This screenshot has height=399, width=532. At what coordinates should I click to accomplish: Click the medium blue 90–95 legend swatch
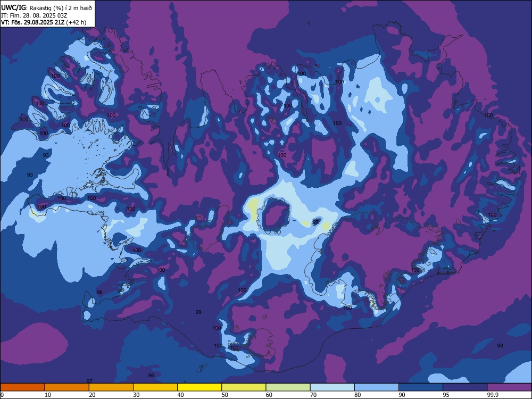[x=421, y=387]
